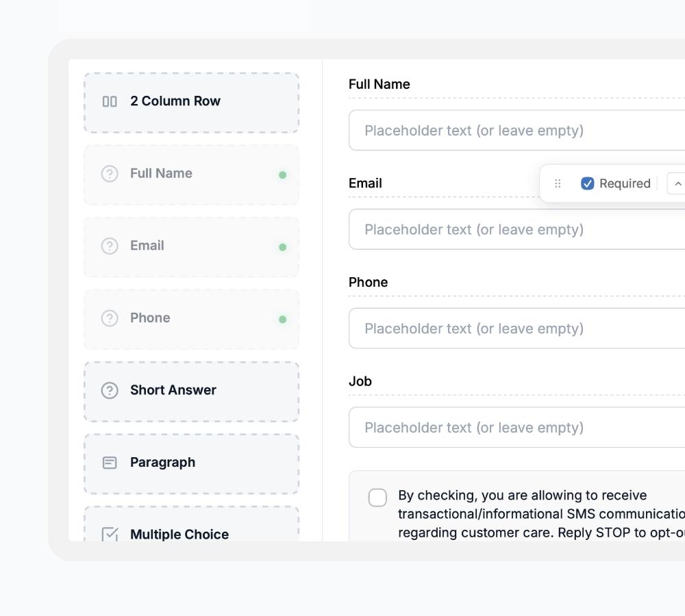This screenshot has height=616, width=685.
Task: Click the Paragraph text block icon
Action: [110, 463]
